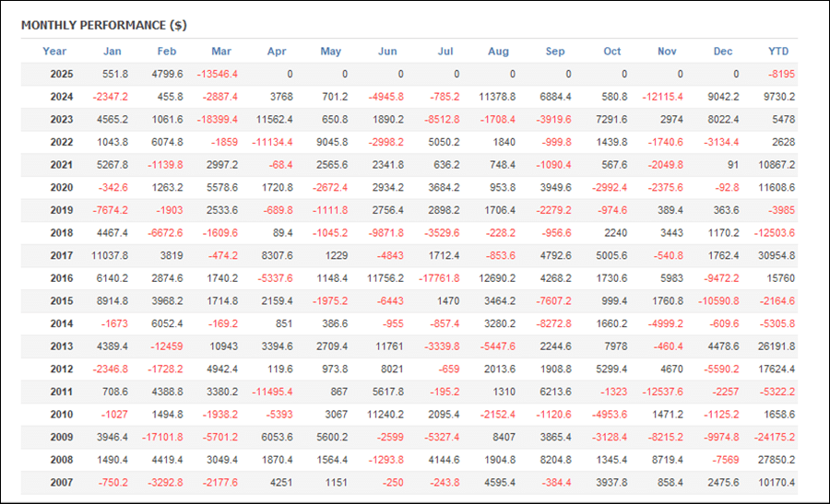
Task: Click the 2024 August value 11378.8
Action: click(x=496, y=97)
